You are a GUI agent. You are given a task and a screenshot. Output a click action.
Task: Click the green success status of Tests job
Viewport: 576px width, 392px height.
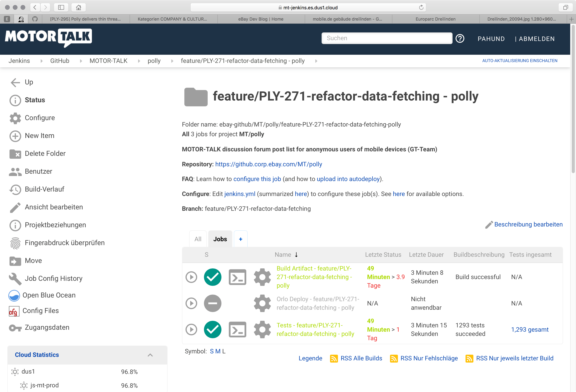(213, 330)
